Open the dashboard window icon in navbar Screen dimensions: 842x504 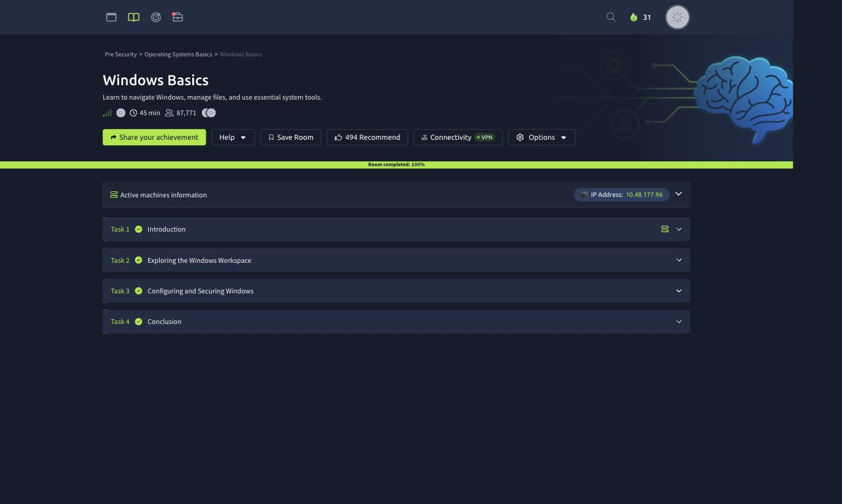point(111,17)
